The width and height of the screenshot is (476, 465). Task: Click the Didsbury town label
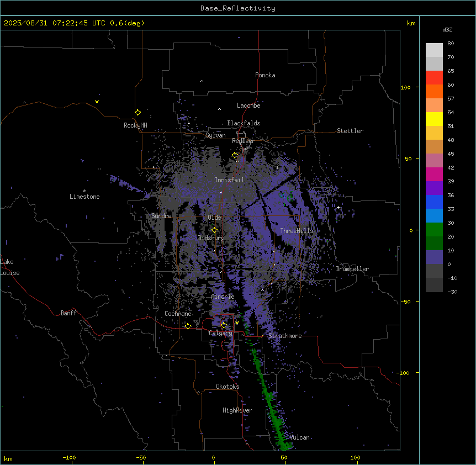point(211,238)
